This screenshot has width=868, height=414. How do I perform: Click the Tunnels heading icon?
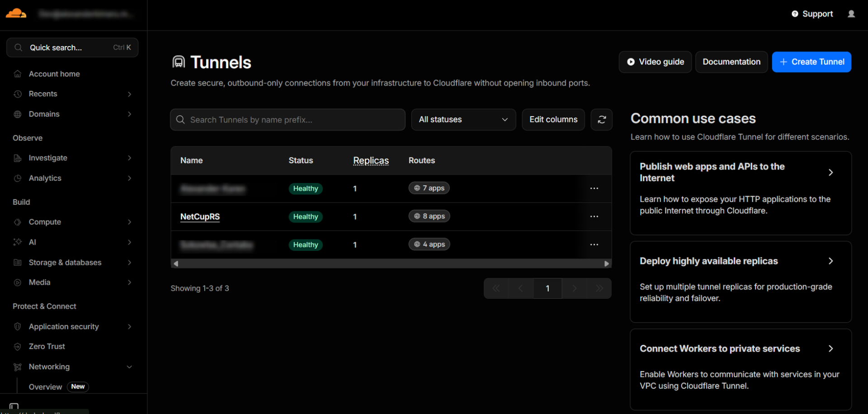point(179,62)
